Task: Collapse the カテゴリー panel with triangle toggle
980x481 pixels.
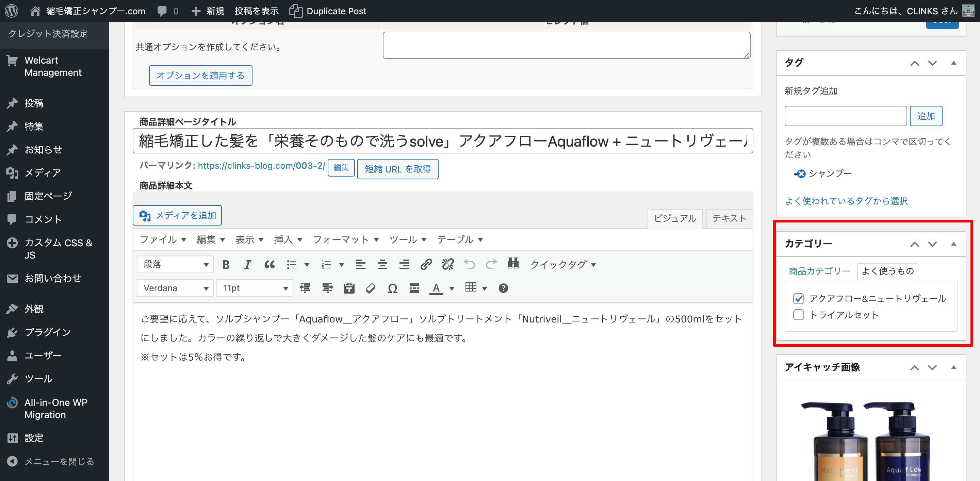Action: click(954, 244)
